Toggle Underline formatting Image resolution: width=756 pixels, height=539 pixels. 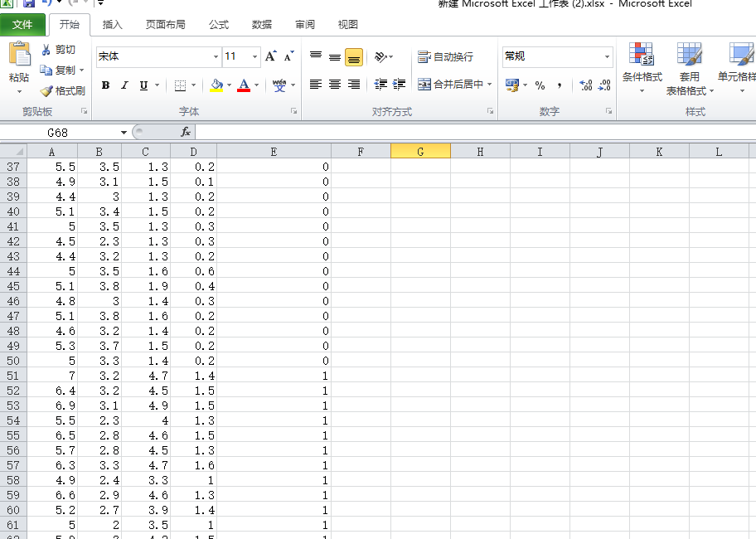coord(143,85)
